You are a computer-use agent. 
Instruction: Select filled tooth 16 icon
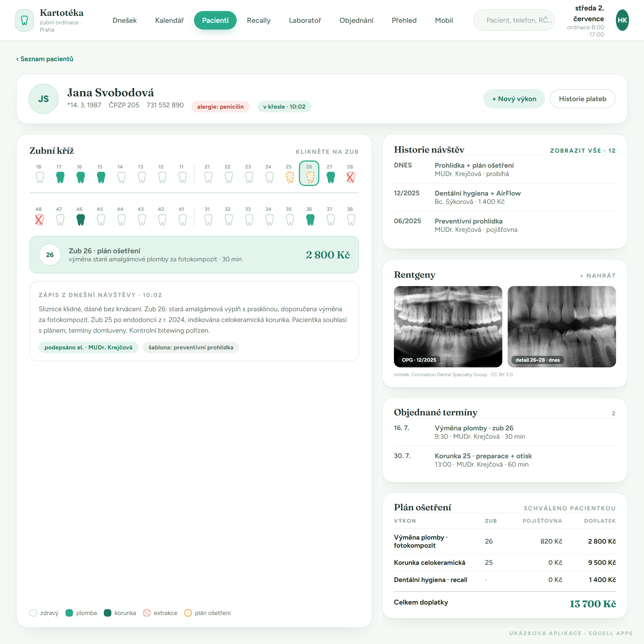tap(80, 177)
